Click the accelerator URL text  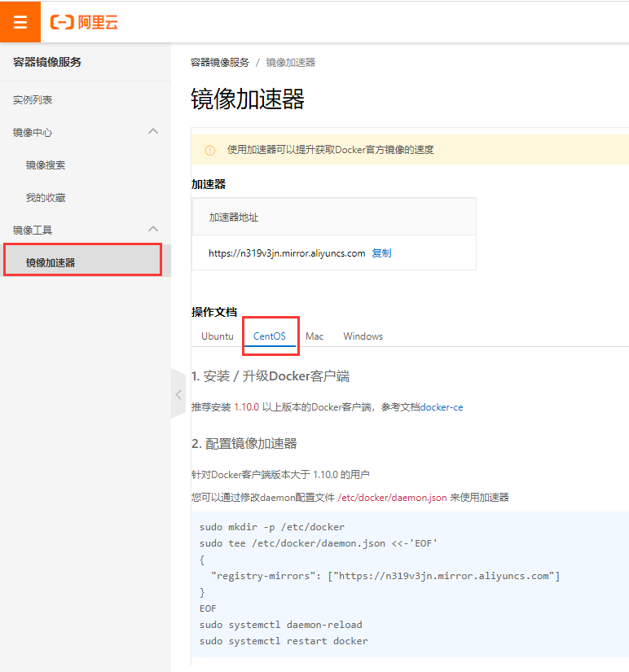click(287, 253)
